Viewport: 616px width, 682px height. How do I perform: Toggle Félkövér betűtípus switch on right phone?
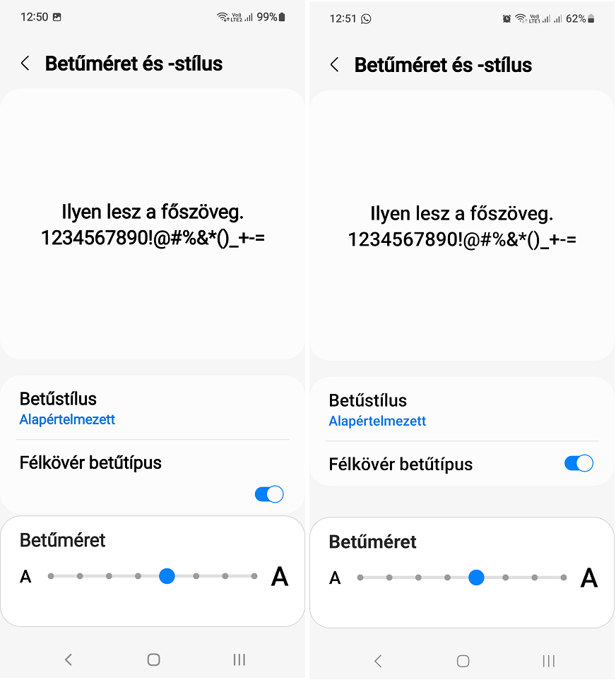(x=579, y=464)
